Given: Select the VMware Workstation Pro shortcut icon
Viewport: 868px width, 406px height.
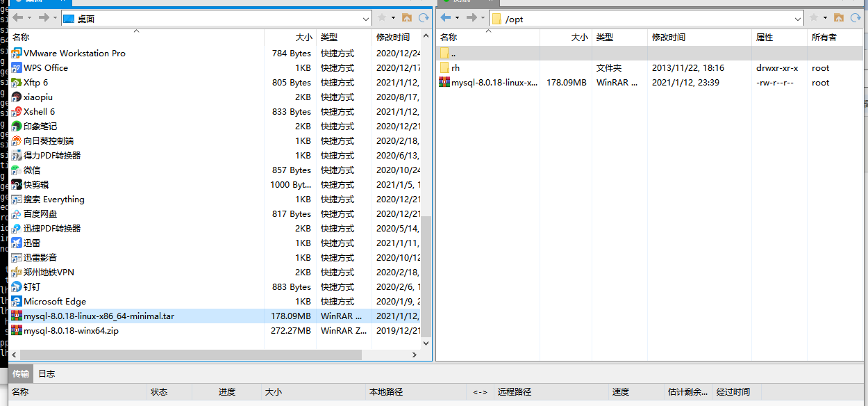Looking at the screenshot, I should coord(17,53).
